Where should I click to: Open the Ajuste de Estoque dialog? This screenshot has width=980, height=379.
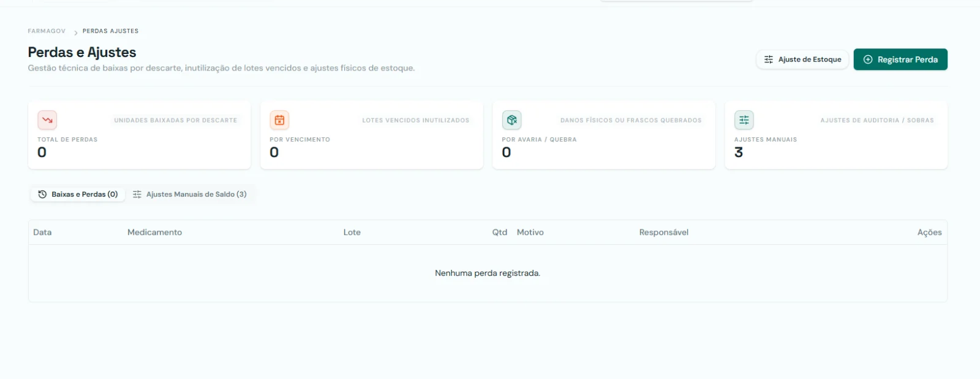[x=802, y=59]
